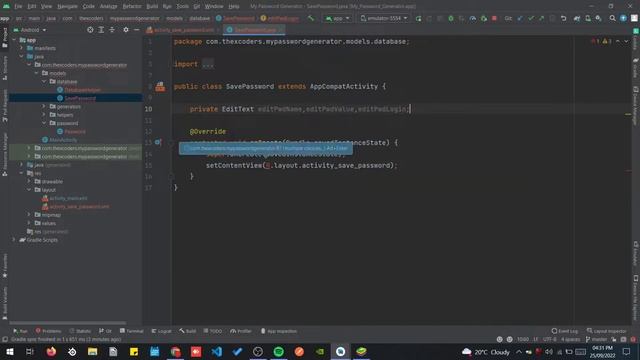Click Expand All in project panel
This screenshot has width=640, height=360.
101,30
